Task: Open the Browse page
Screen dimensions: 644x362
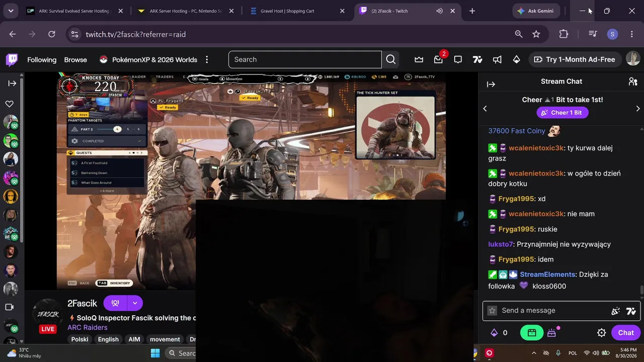Action: (x=75, y=60)
